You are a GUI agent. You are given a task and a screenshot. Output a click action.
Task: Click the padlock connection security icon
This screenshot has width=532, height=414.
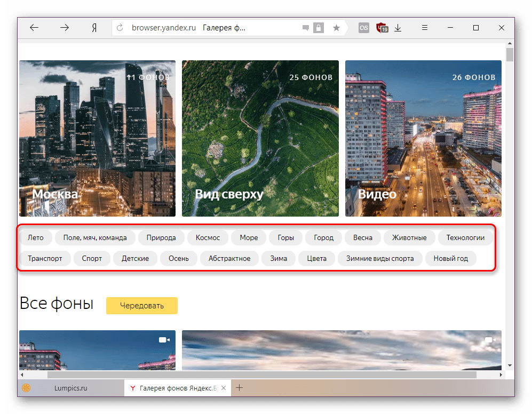click(x=319, y=28)
